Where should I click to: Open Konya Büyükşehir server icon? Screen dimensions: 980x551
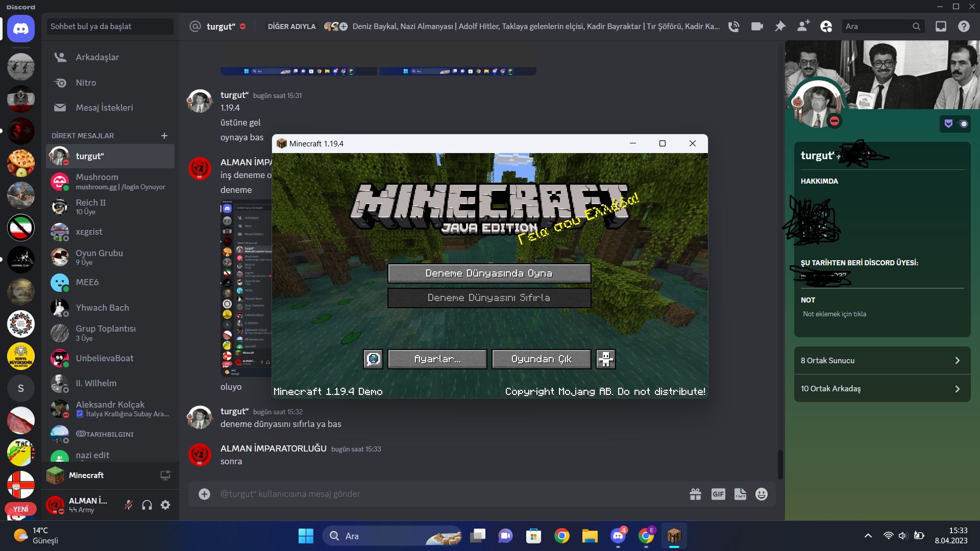click(x=21, y=356)
